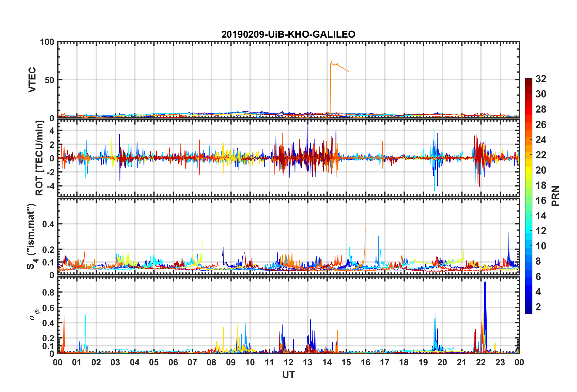
Task: Click the "100" tick on VTEC axis
Action: tap(47, 42)
